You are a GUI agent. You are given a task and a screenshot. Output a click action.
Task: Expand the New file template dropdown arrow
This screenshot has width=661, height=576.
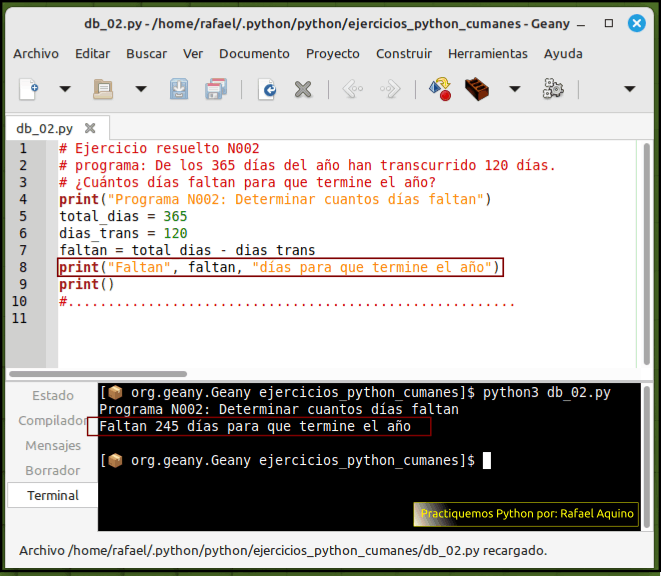coord(65,89)
